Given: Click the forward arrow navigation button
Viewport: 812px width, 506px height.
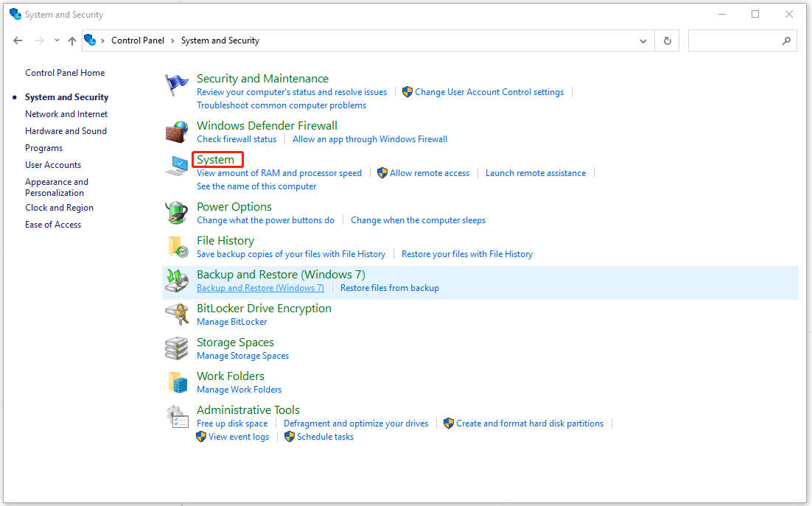Looking at the screenshot, I should click(x=39, y=41).
